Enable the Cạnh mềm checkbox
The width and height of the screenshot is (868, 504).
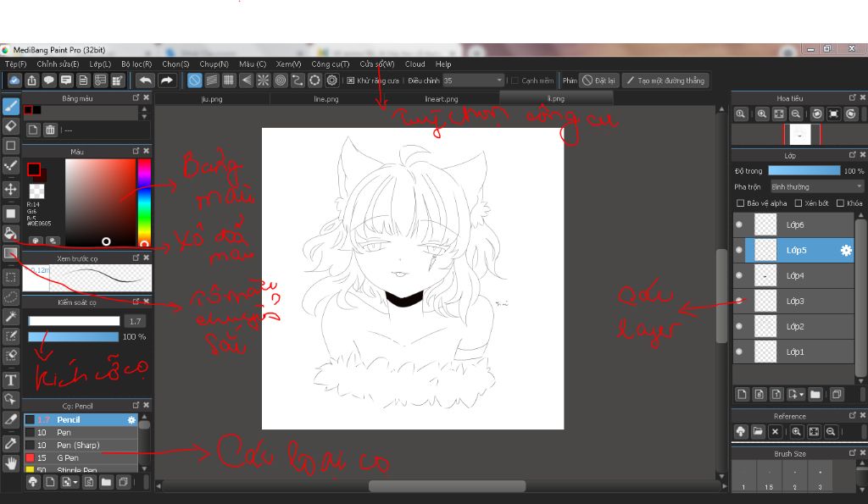tap(515, 80)
